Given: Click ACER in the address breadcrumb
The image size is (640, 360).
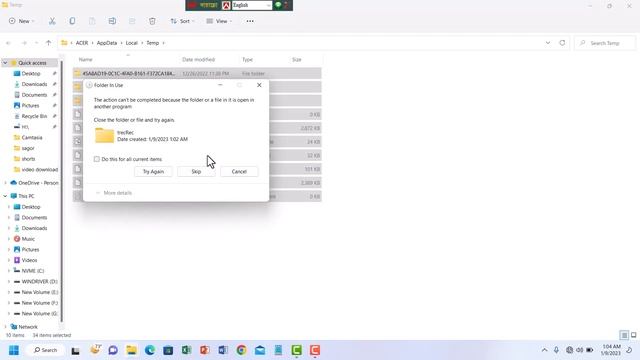Looking at the screenshot, I should (x=82, y=43).
